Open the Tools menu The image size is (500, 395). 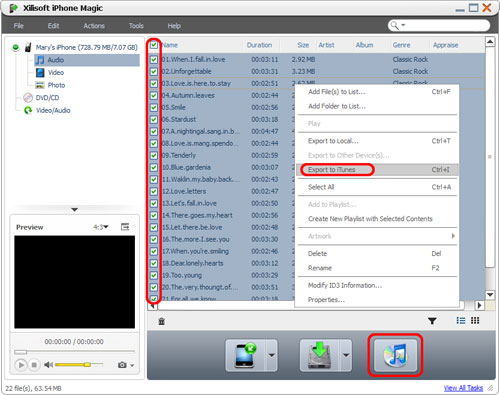pyautogui.click(x=136, y=26)
